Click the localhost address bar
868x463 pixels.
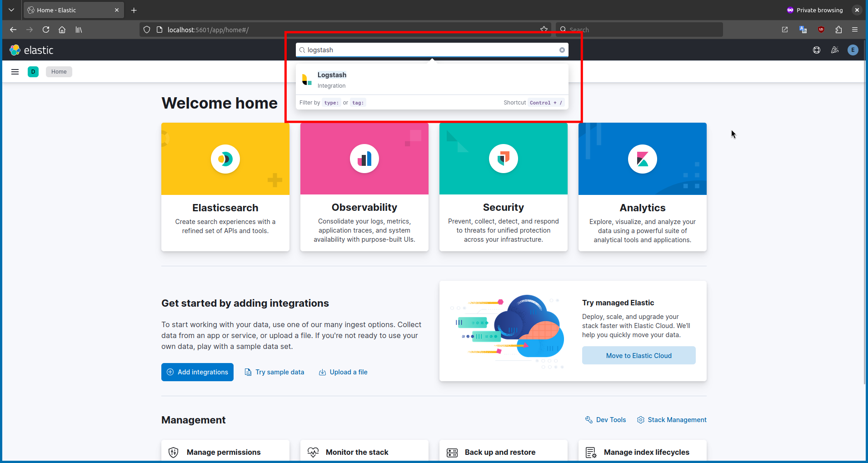(345, 30)
